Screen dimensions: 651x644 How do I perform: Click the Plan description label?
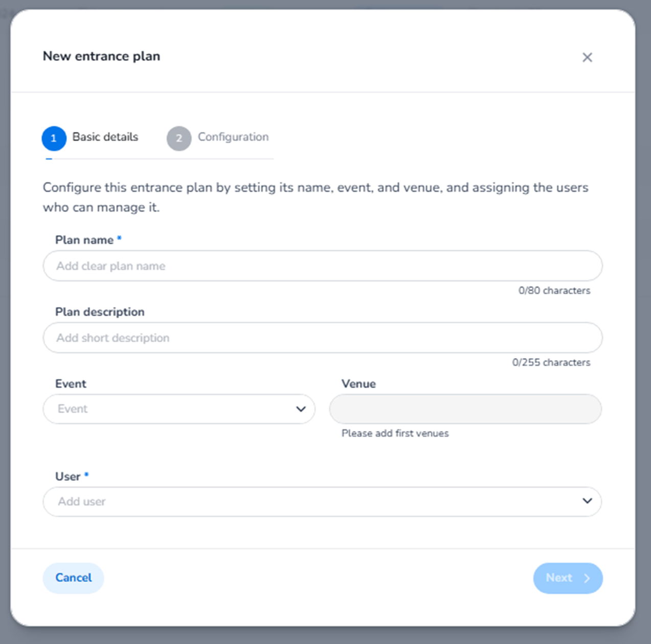click(x=100, y=312)
